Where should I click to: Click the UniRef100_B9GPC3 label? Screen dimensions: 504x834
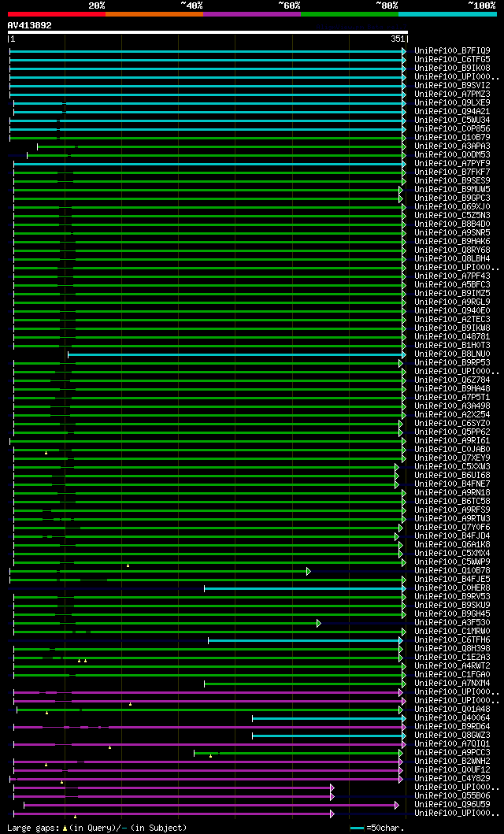click(x=453, y=198)
